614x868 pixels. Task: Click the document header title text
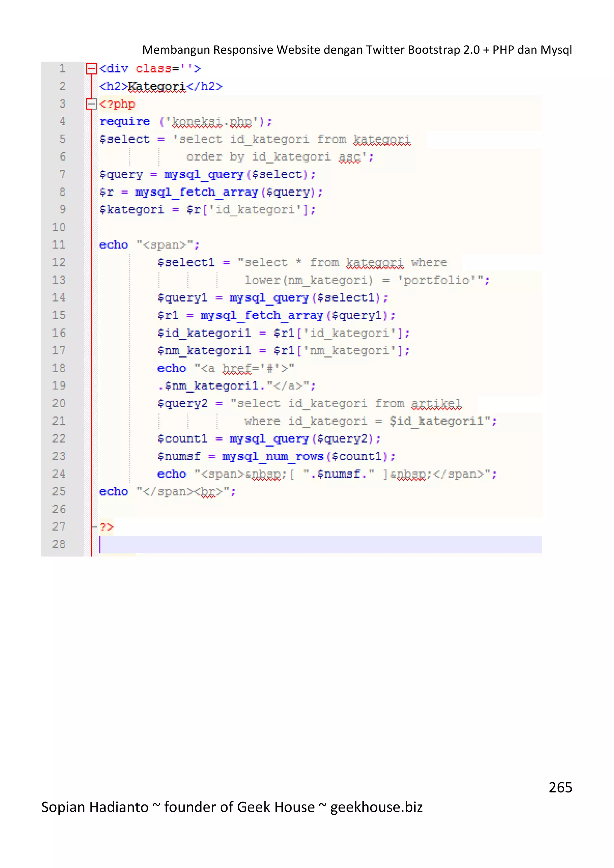pyautogui.click(x=356, y=50)
